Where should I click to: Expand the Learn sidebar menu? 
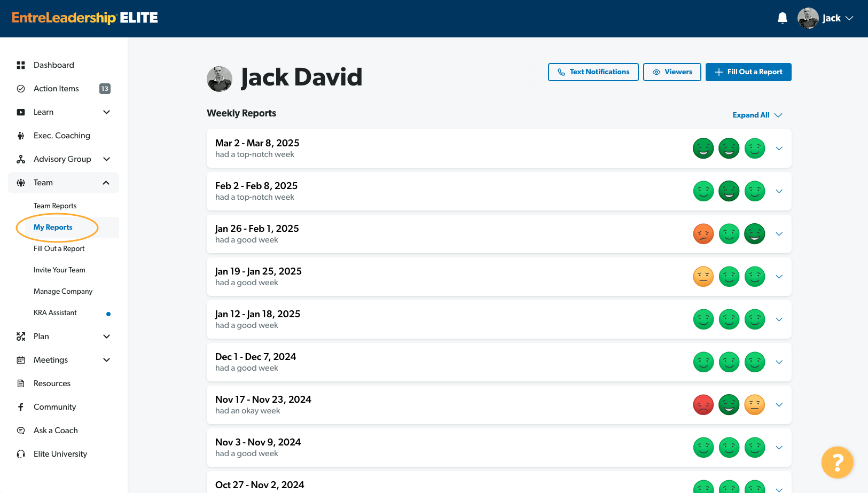coord(106,112)
